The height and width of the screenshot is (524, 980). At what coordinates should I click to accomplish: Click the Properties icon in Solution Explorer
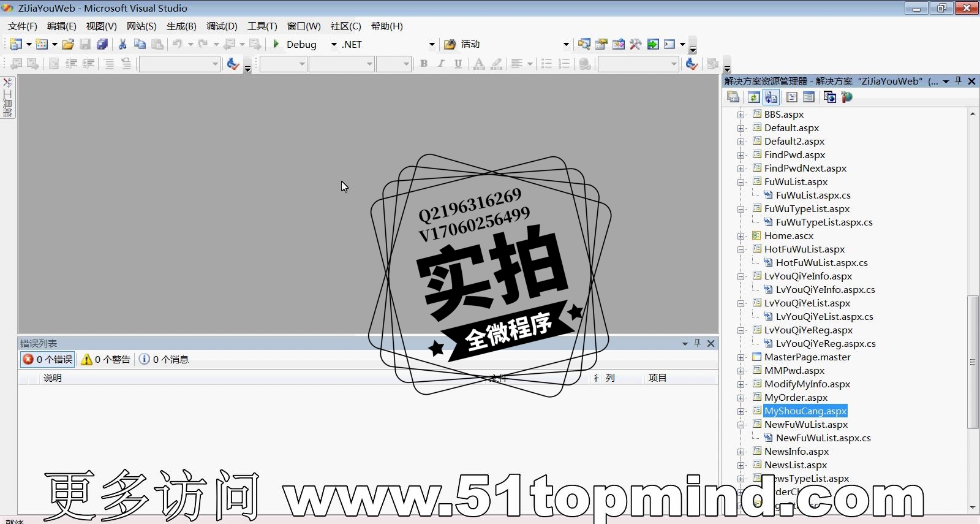(x=733, y=97)
